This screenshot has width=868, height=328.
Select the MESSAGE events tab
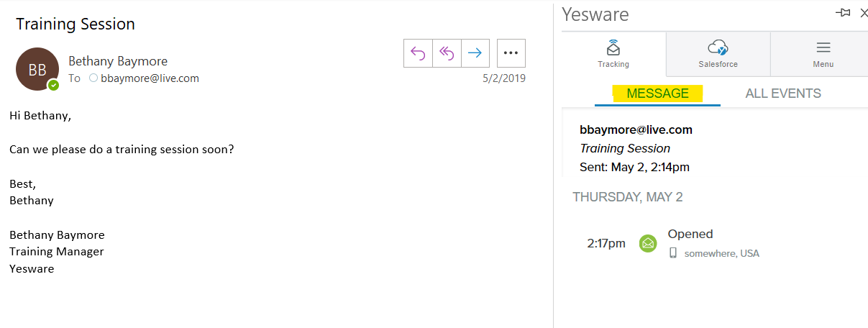tap(657, 94)
